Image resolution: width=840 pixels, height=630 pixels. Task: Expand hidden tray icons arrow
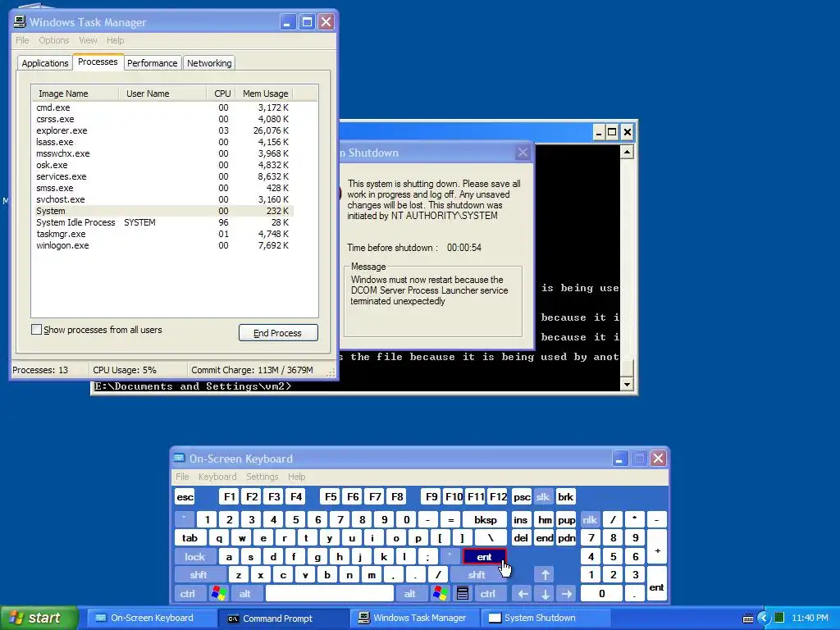(764, 619)
